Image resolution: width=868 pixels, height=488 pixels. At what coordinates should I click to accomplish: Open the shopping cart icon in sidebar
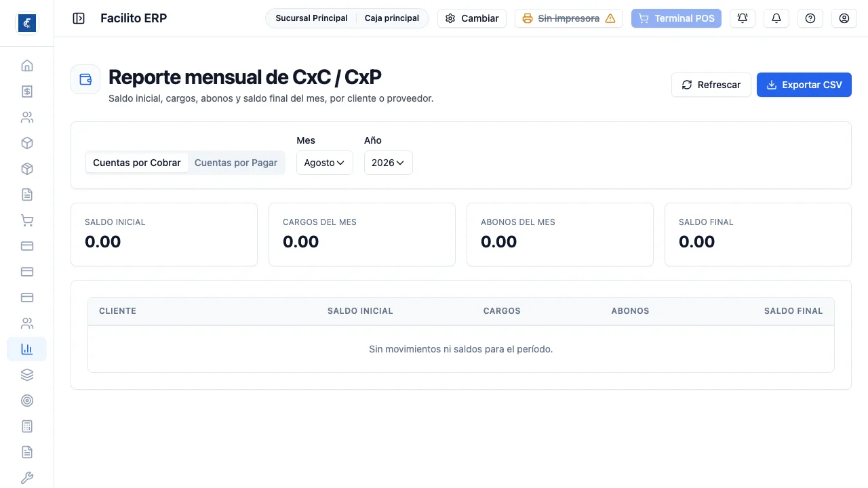tap(27, 220)
